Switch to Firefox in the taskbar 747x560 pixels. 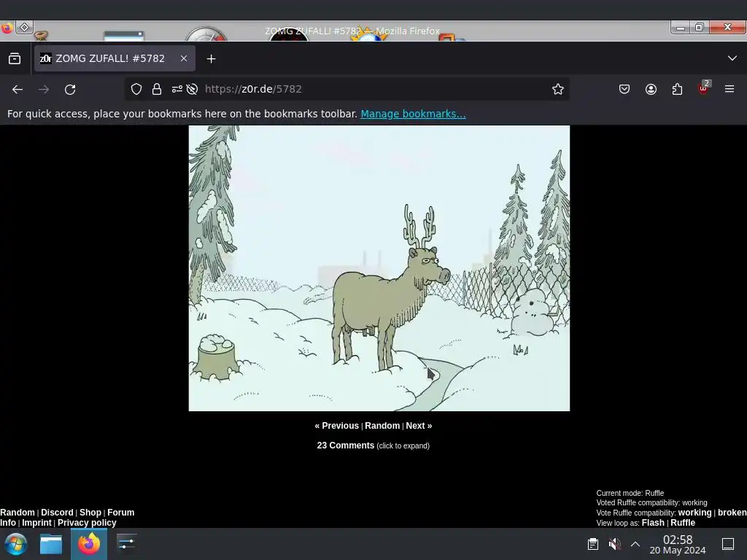pos(89,544)
